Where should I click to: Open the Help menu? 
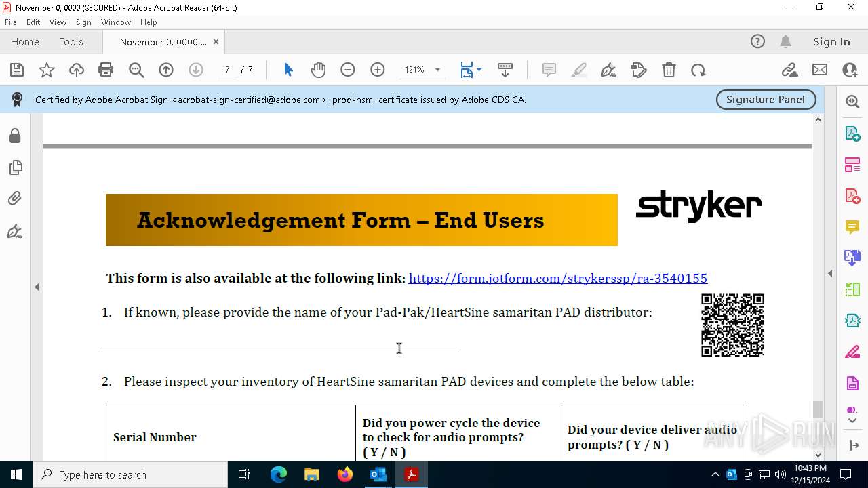149,22
